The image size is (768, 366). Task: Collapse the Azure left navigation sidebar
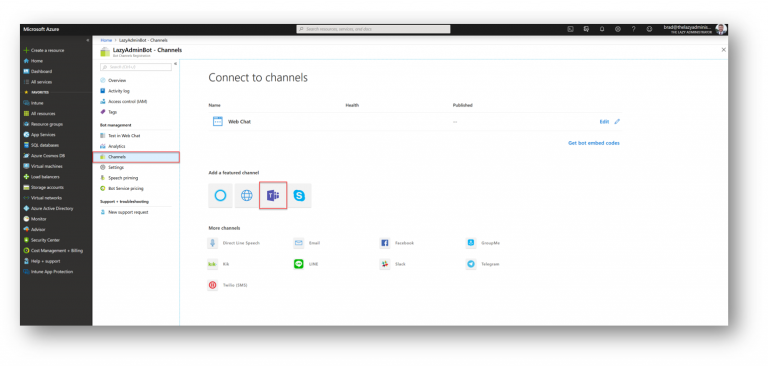point(88,40)
